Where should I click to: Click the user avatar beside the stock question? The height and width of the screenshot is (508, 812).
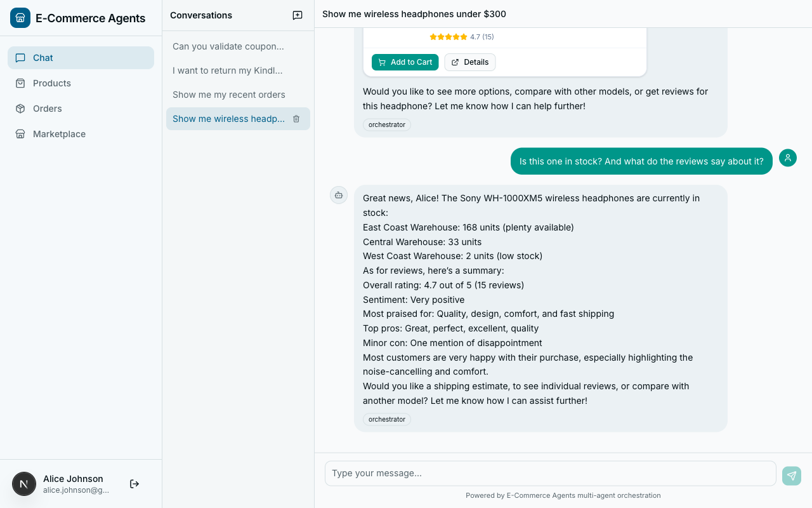(x=787, y=157)
